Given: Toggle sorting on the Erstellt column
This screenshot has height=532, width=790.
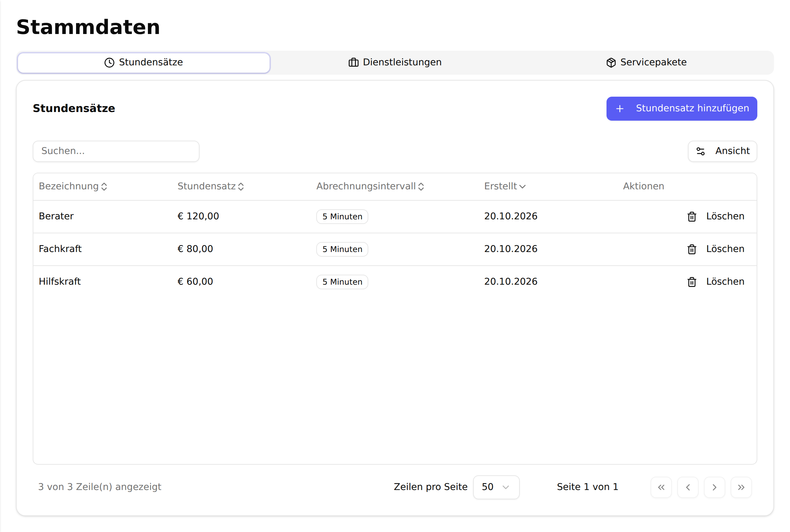Looking at the screenshot, I should point(505,186).
